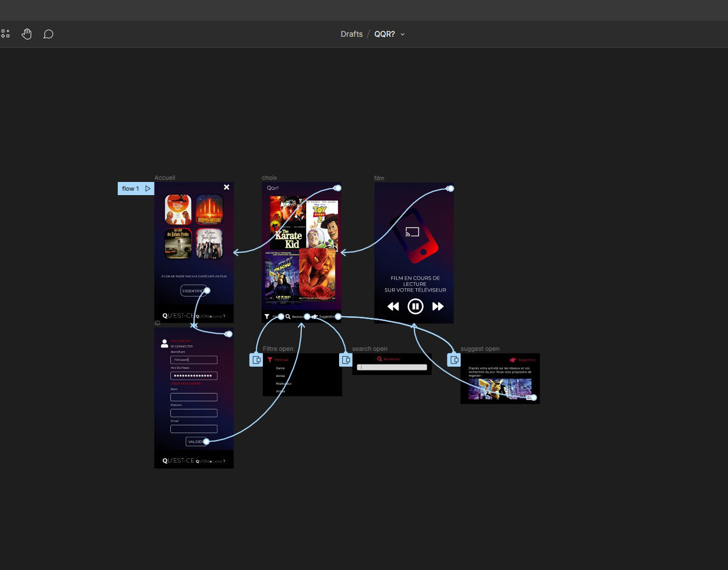The height and width of the screenshot is (570, 728).
Task: Click the Identifiant input field
Action: click(194, 360)
